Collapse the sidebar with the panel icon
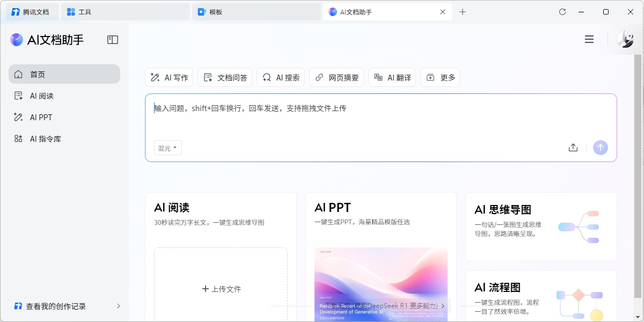This screenshot has height=322, width=644. 113,40
